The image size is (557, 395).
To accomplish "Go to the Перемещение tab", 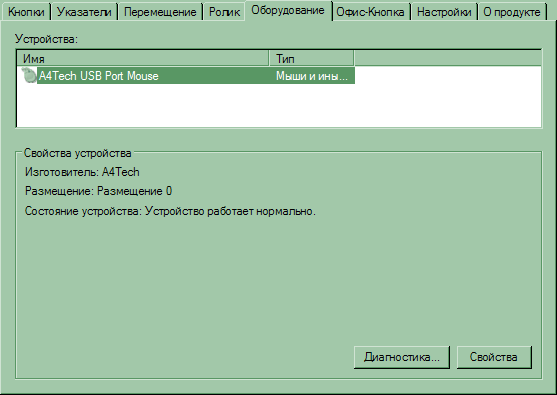I will (160, 12).
